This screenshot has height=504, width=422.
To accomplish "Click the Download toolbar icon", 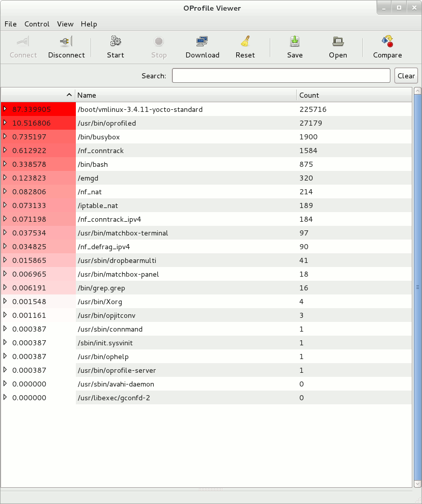I will point(202,42).
